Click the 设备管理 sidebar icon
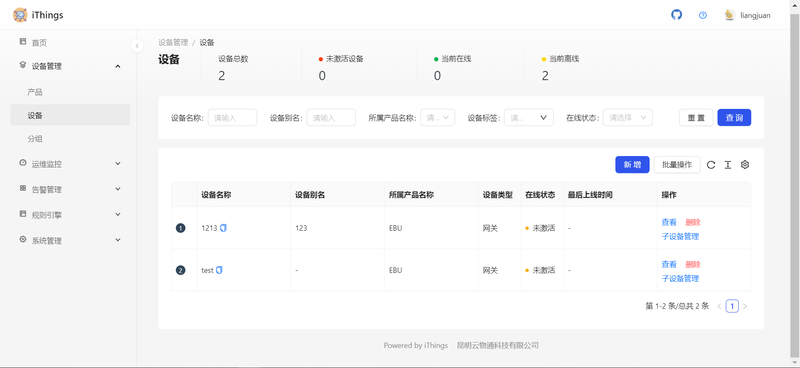Image resolution: width=800 pixels, height=368 pixels. (x=22, y=65)
